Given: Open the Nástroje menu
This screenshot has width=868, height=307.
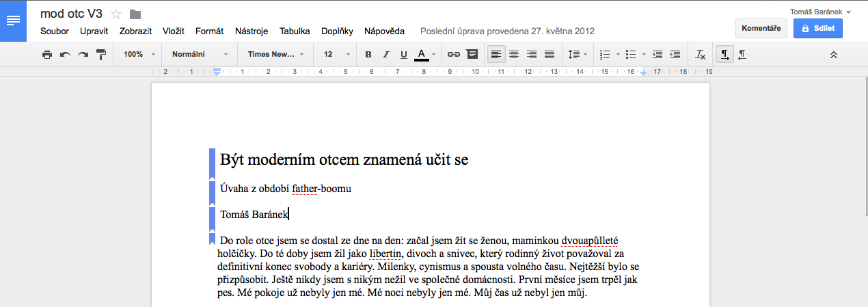Looking at the screenshot, I should pyautogui.click(x=252, y=31).
